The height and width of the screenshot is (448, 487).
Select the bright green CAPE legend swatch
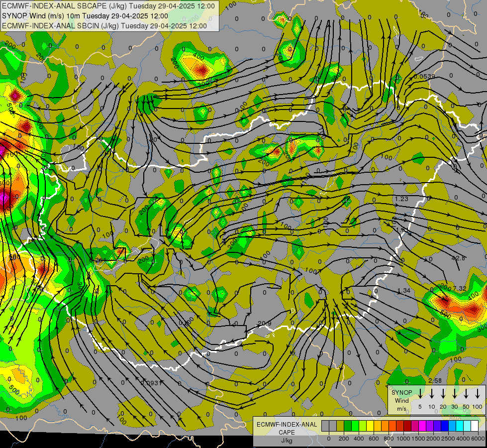coord(355,426)
